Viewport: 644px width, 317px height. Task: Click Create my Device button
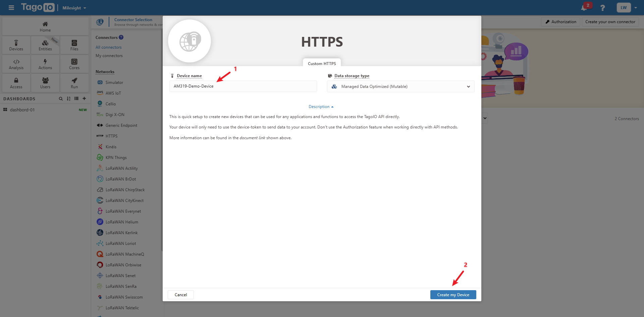click(x=453, y=295)
